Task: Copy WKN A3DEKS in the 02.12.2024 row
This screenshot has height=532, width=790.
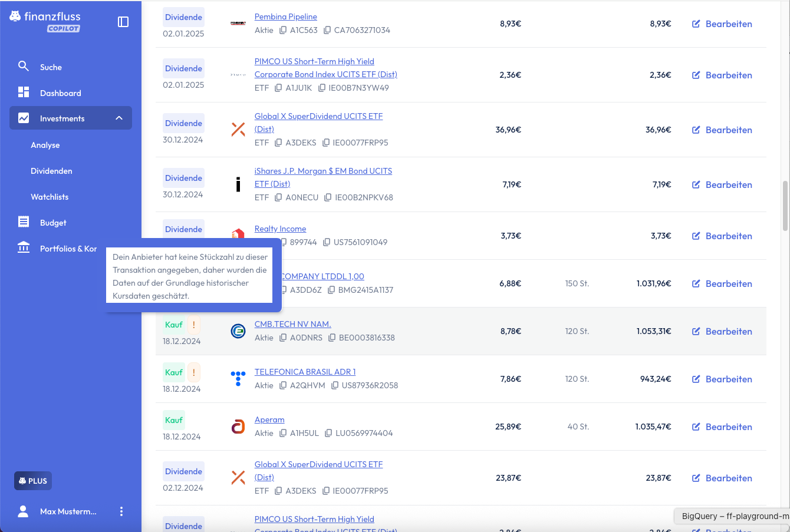Action: 279,491
